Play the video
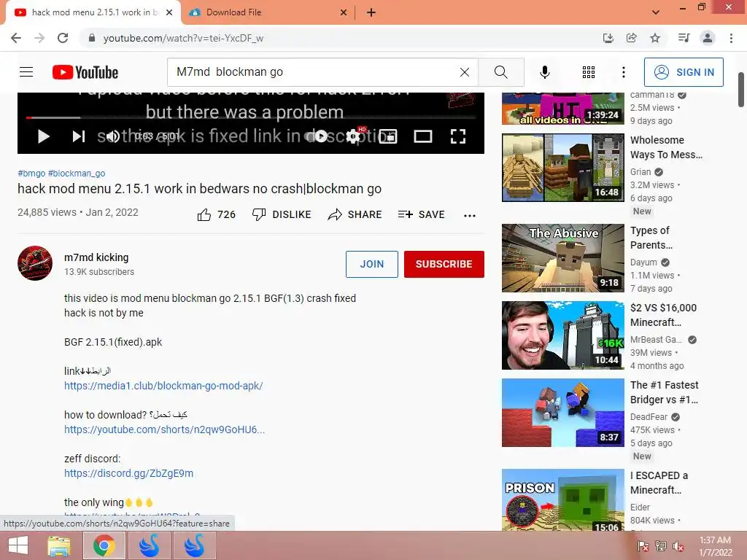Image resolution: width=747 pixels, height=560 pixels. [x=43, y=136]
